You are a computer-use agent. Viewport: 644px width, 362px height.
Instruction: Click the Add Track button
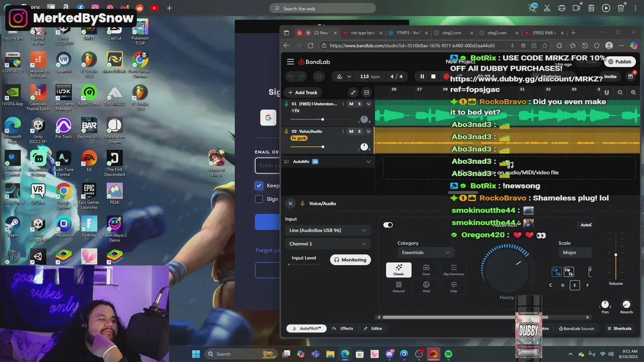click(x=302, y=93)
